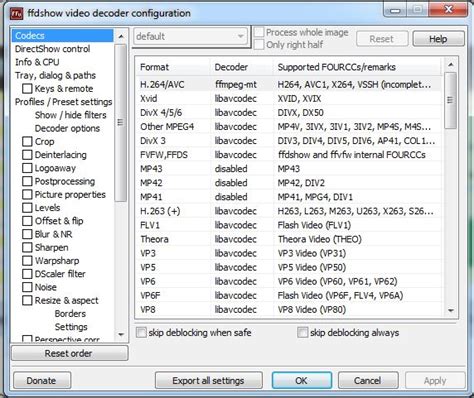474x398 pixels.
Task: Click the left list scroll-down arrow
Action: click(x=121, y=334)
